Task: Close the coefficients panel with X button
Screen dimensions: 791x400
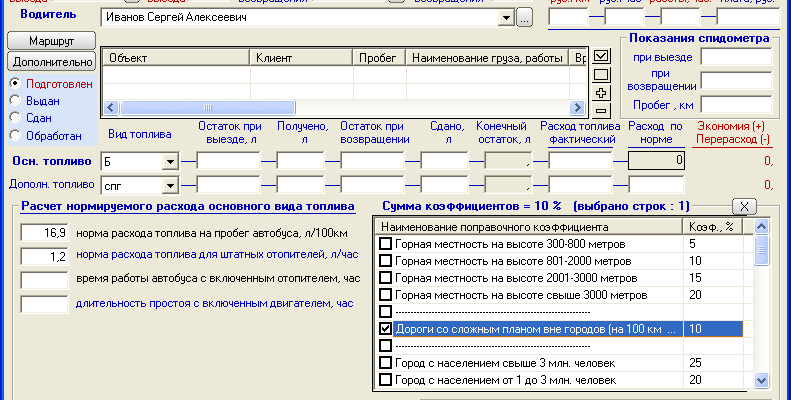Action: click(x=744, y=205)
